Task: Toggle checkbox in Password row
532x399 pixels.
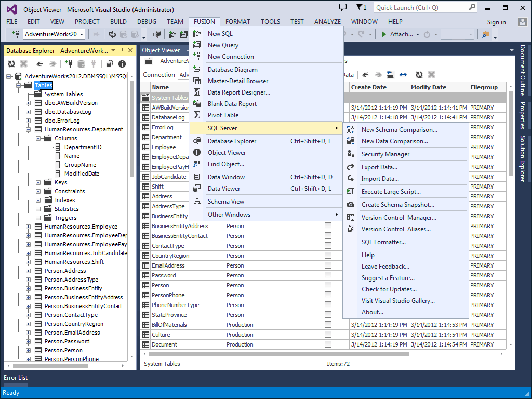Action: pyautogui.click(x=328, y=275)
